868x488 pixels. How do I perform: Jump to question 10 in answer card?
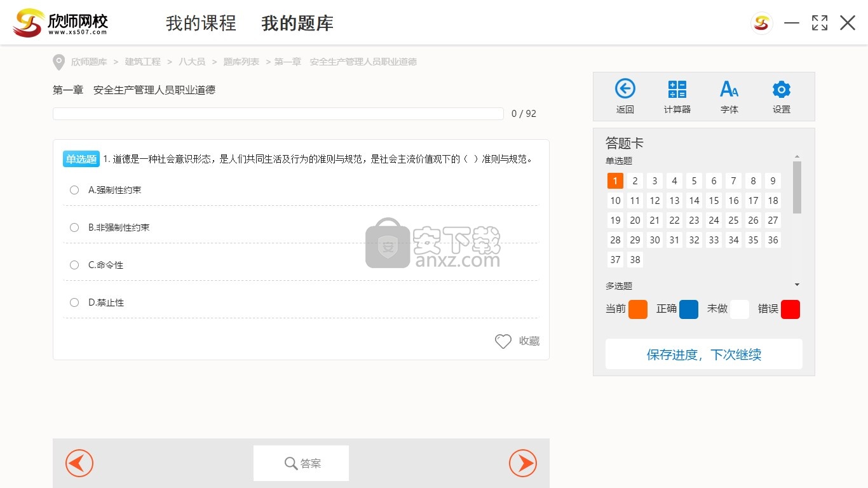615,201
